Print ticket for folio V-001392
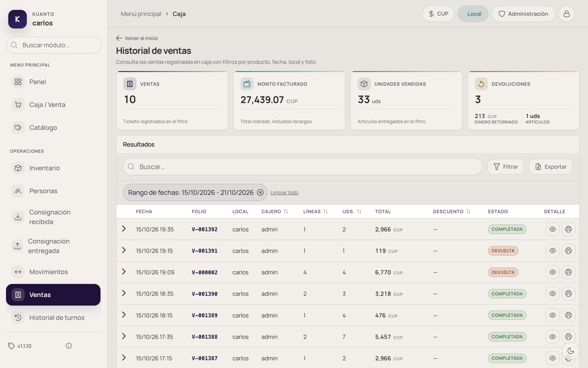The height and width of the screenshot is (368, 588). click(568, 229)
